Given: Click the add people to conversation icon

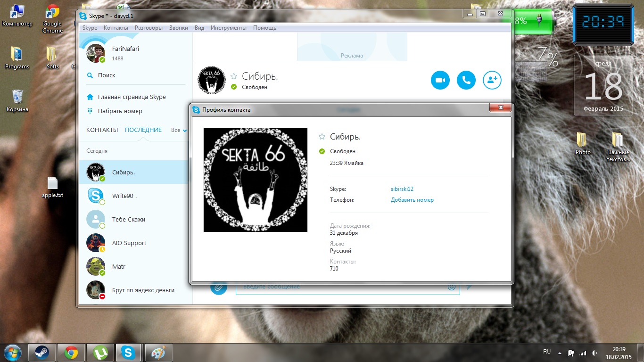Looking at the screenshot, I should (492, 80).
